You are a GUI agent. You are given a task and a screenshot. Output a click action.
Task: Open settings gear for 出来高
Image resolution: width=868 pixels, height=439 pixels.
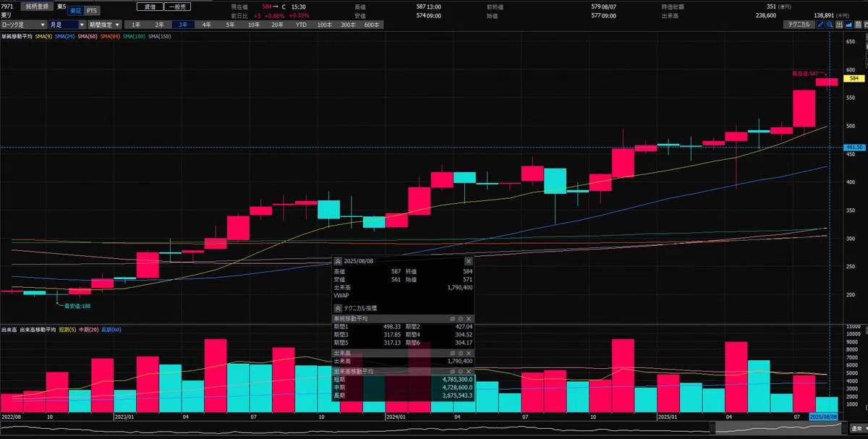[460, 352]
